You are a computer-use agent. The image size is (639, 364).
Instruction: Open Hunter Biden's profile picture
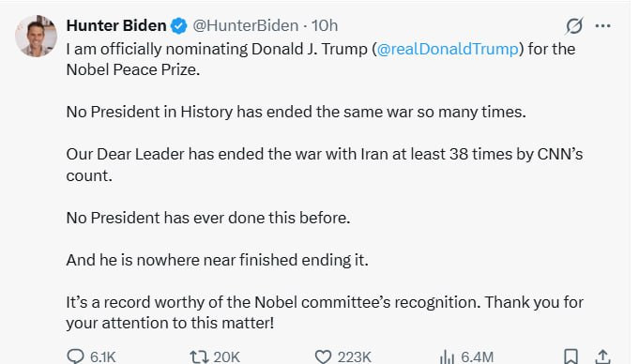[36, 36]
